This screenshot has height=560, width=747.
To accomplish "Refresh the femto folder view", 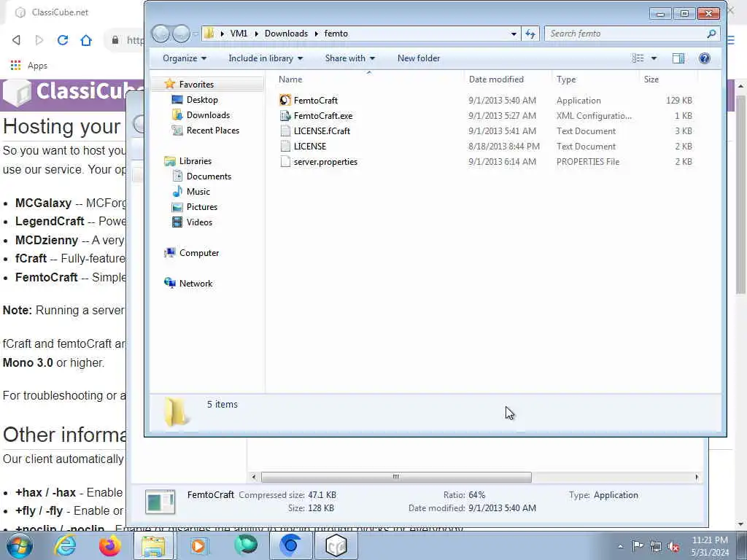I will coord(530,34).
